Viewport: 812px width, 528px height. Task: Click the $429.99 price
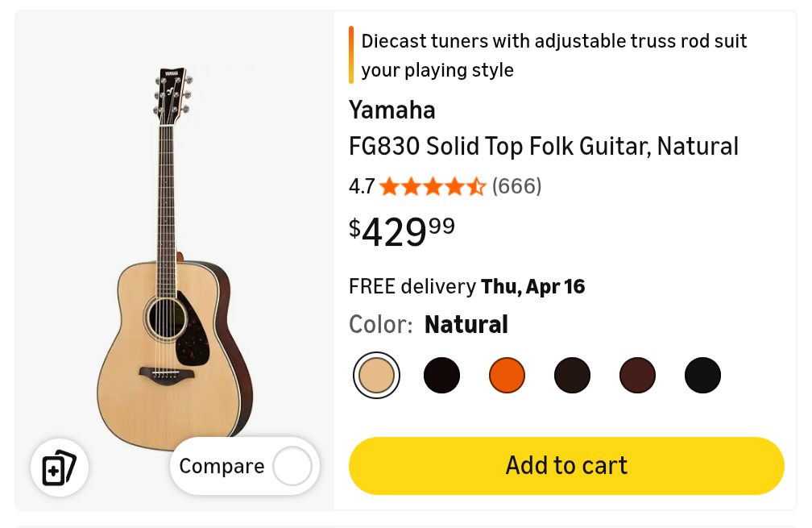(402, 232)
